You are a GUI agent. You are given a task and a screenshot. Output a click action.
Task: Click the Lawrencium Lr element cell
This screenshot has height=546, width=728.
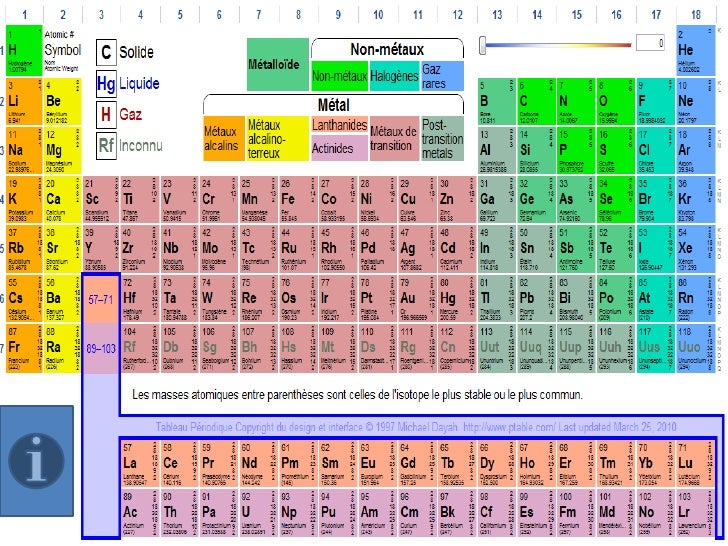click(695, 513)
